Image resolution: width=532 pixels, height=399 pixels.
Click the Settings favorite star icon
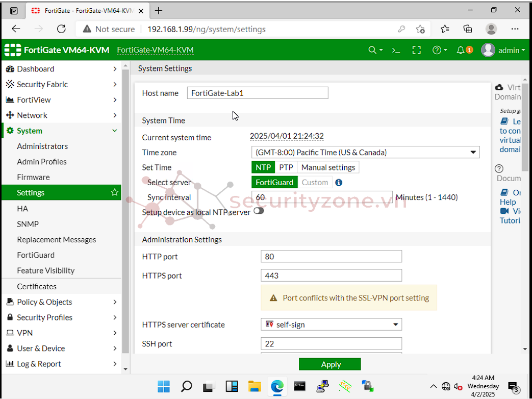(115, 192)
